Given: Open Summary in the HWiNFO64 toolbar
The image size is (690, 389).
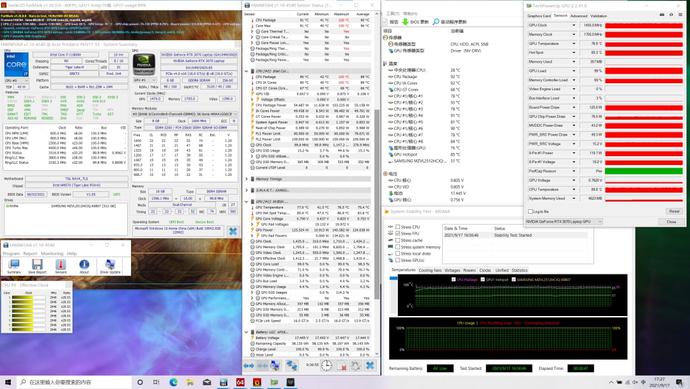Looking at the screenshot, I should tap(14, 266).
